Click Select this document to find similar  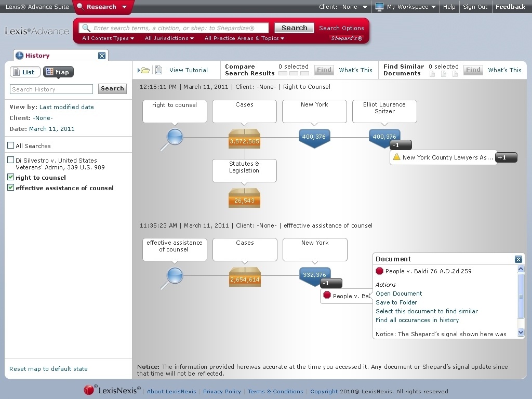coord(427,311)
